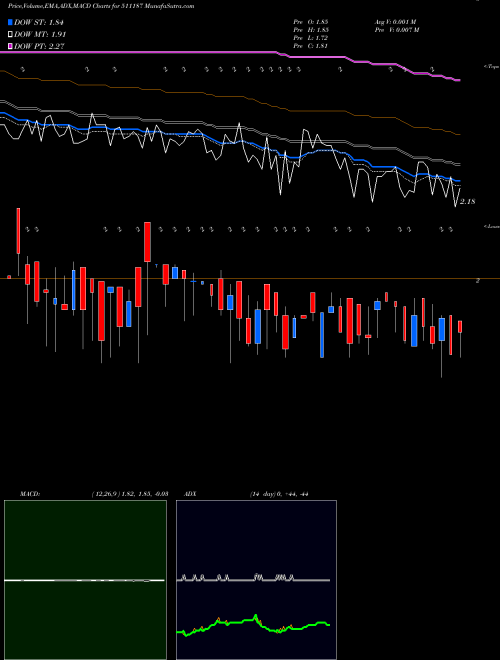Click the 'Avg V: 0.001 M' volume text
Image resolution: width=500 pixels, height=660 pixels.
coord(395,21)
